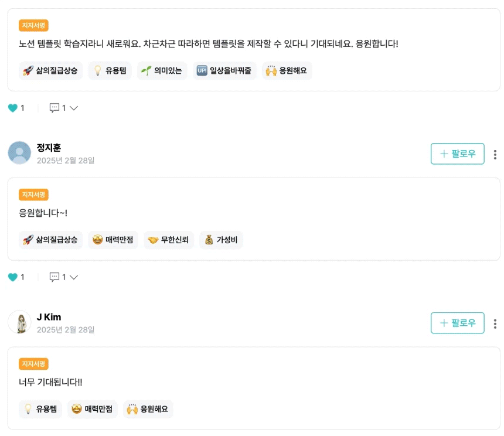Open J Kim's profile avatar

[19, 322]
